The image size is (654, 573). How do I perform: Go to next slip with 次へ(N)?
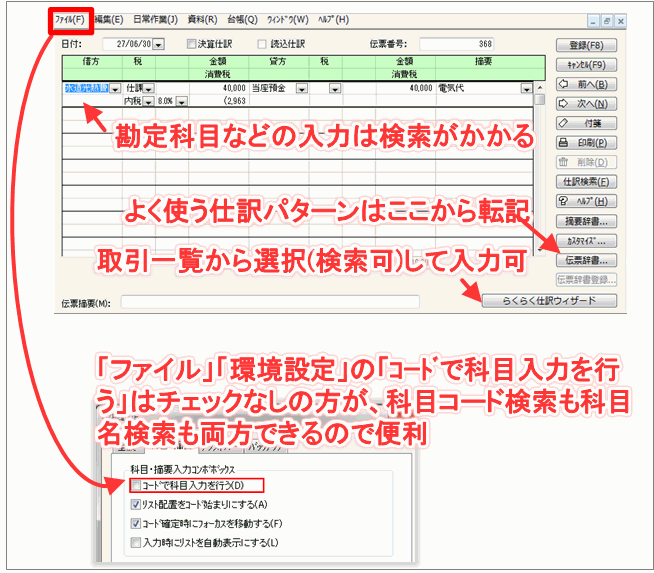(586, 104)
